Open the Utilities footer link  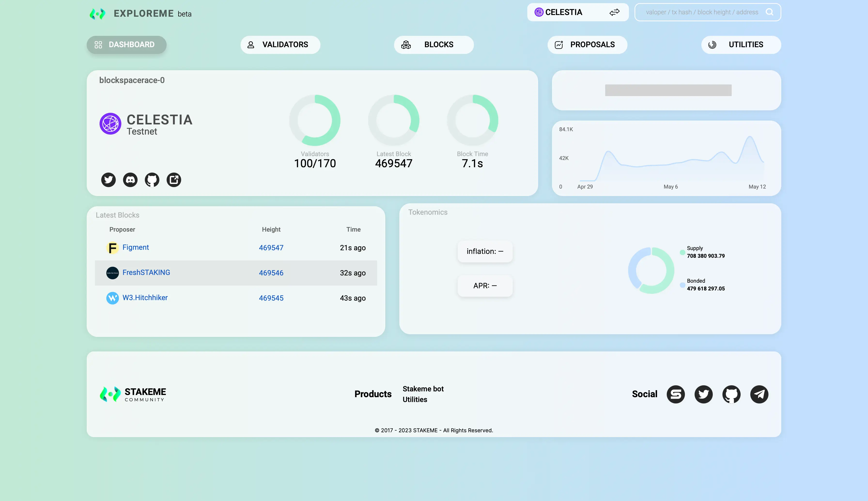[x=415, y=400]
